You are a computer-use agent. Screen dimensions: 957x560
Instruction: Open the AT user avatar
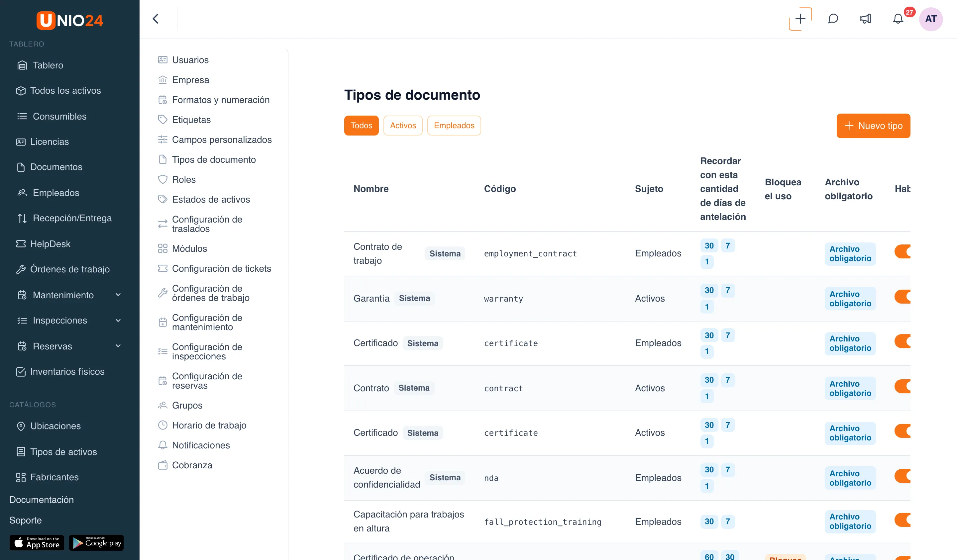[930, 19]
